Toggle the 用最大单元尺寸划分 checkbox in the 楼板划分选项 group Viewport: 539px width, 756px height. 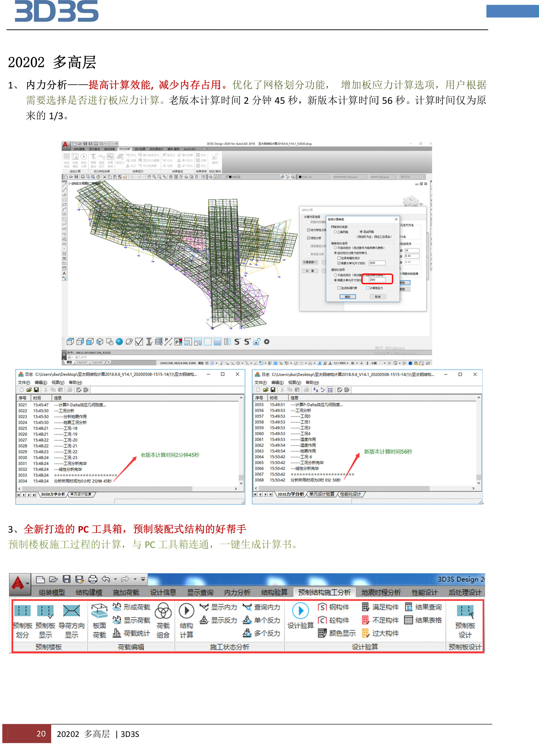339,263
